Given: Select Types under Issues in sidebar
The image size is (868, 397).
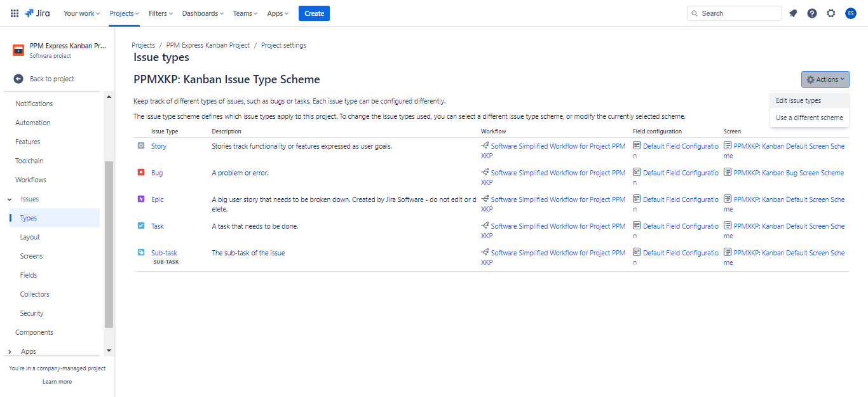Looking at the screenshot, I should [x=55, y=218].
